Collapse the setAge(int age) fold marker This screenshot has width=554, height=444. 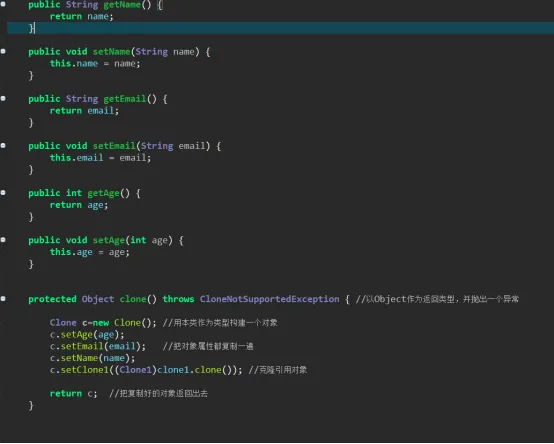(3, 240)
